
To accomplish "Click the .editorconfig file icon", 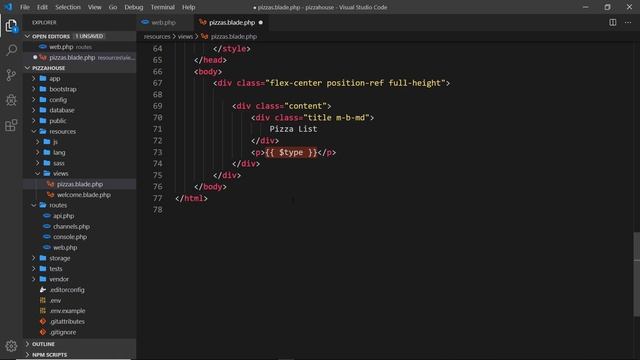I will (x=43, y=290).
